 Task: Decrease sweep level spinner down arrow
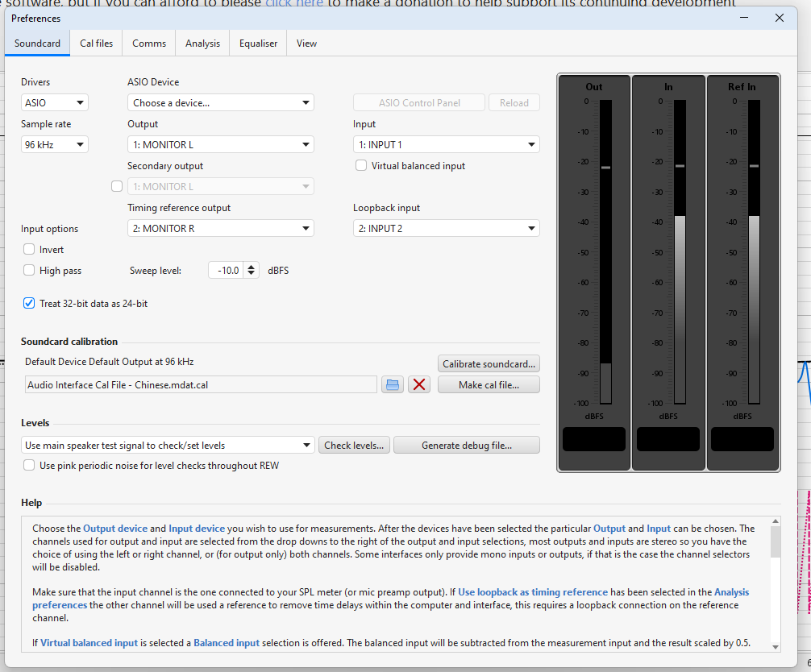point(252,274)
